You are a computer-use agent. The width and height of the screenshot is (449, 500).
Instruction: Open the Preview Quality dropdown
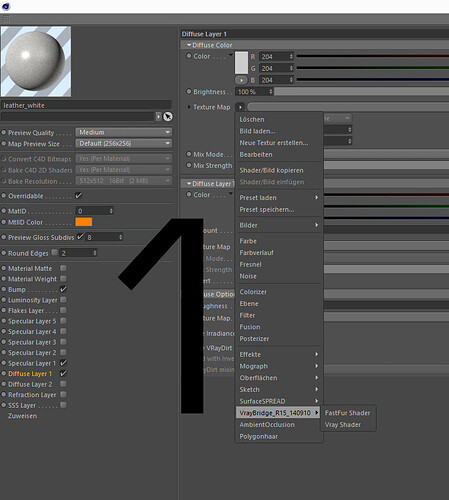click(x=124, y=132)
